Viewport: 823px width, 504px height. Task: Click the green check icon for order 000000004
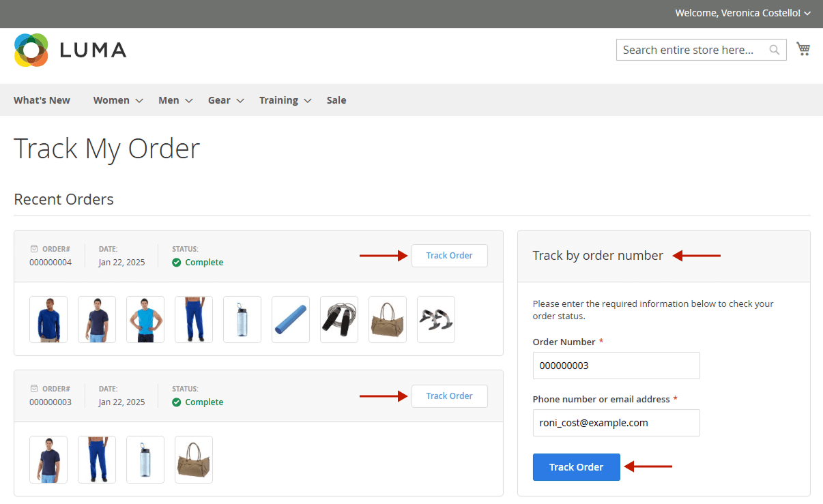click(x=177, y=263)
